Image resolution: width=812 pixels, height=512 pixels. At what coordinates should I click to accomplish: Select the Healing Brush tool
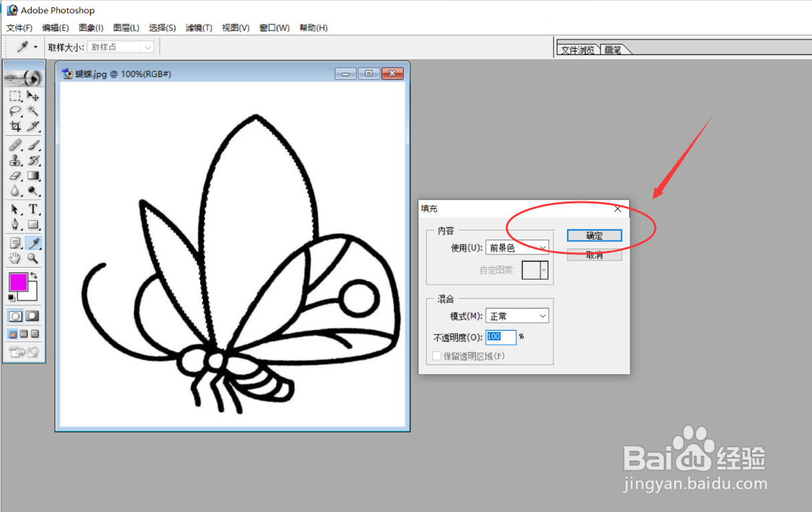pos(15,145)
